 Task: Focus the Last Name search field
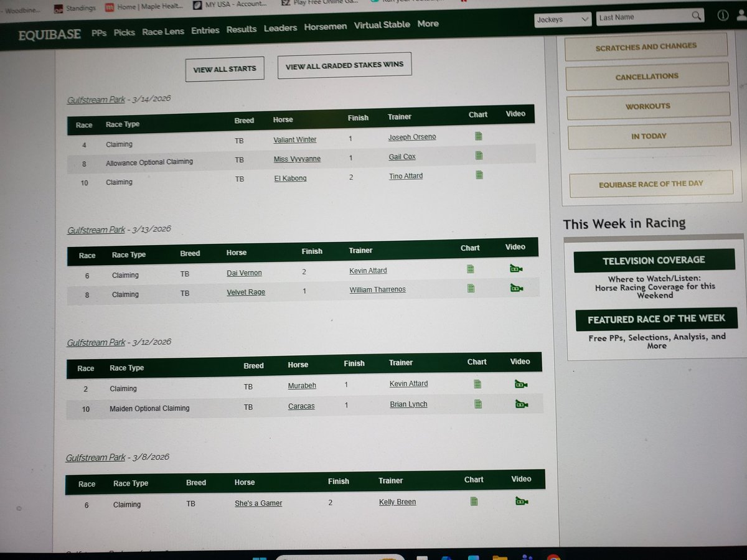pos(643,17)
